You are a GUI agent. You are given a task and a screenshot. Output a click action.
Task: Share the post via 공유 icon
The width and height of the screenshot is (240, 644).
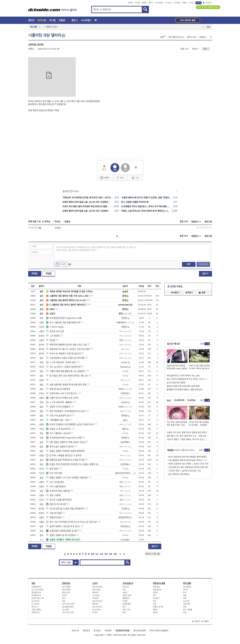click(x=120, y=178)
